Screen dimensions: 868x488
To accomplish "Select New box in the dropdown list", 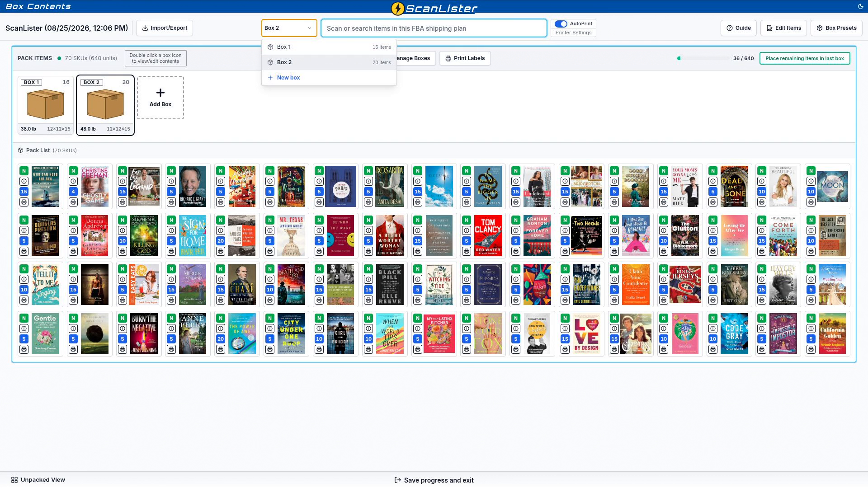I will [329, 78].
